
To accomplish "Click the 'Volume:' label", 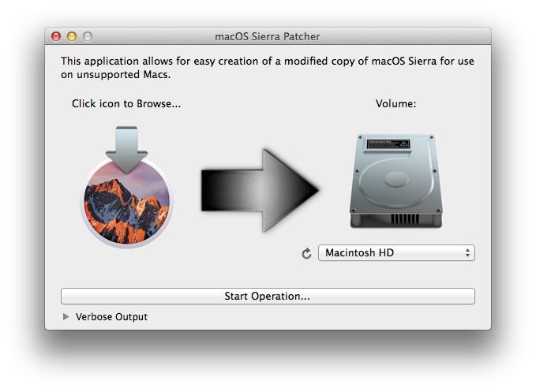I will (395, 103).
